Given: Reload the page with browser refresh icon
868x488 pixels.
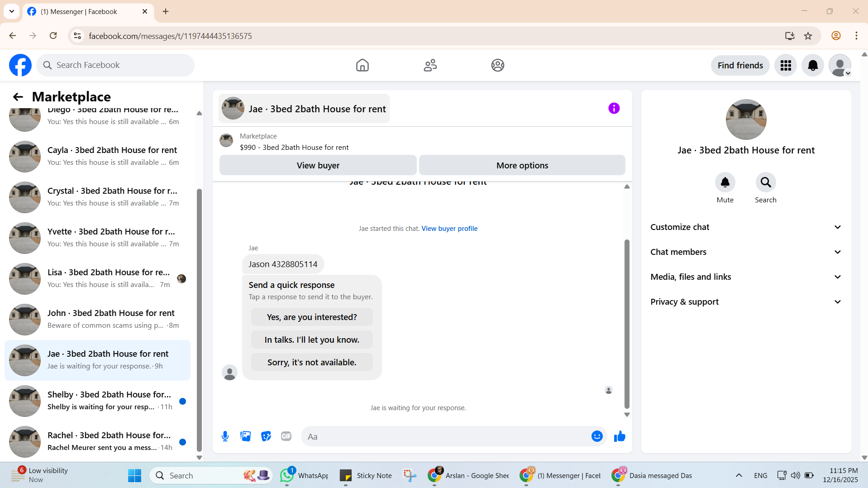Looking at the screenshot, I should pos(53,36).
